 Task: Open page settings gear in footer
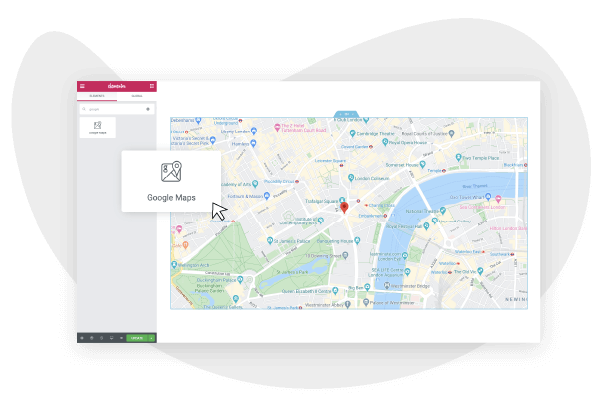[x=82, y=338]
